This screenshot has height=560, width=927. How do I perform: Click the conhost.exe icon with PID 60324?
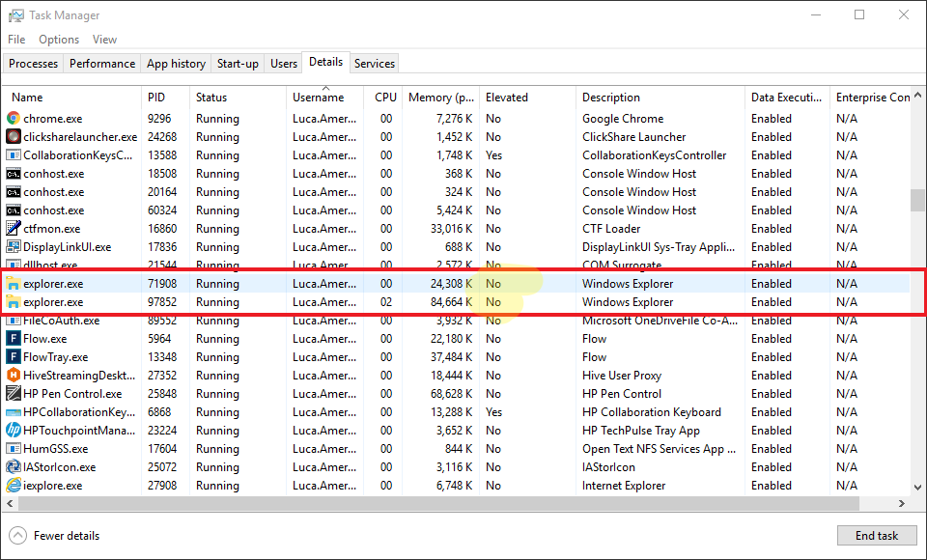pyautogui.click(x=13, y=210)
